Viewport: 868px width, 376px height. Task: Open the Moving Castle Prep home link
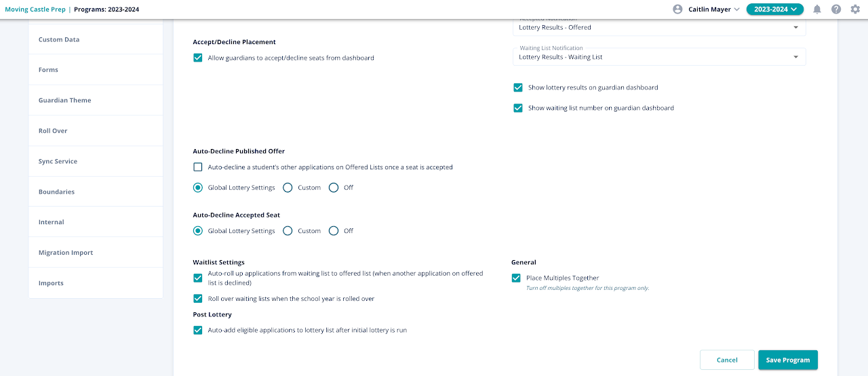click(35, 9)
